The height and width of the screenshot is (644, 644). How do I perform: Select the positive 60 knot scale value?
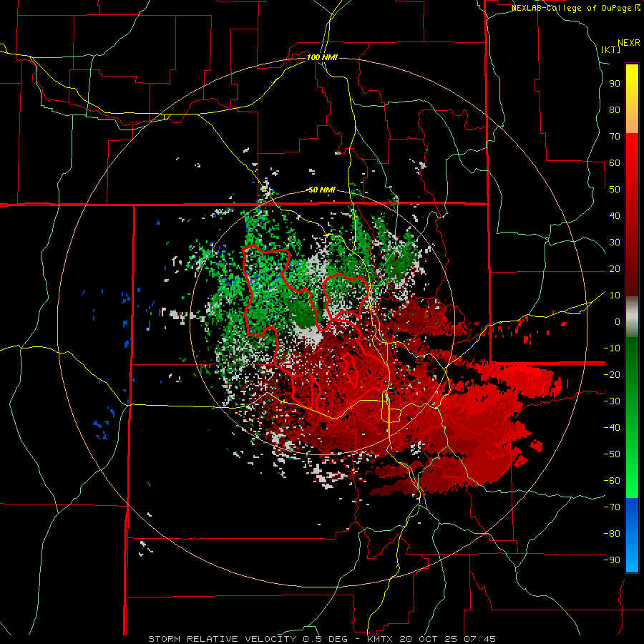(x=615, y=162)
